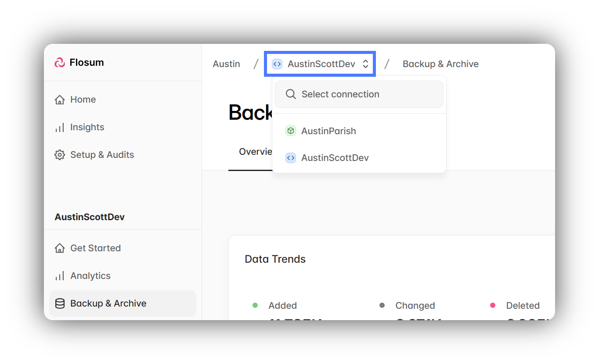Click the Analytics bar chart icon

(x=60, y=276)
